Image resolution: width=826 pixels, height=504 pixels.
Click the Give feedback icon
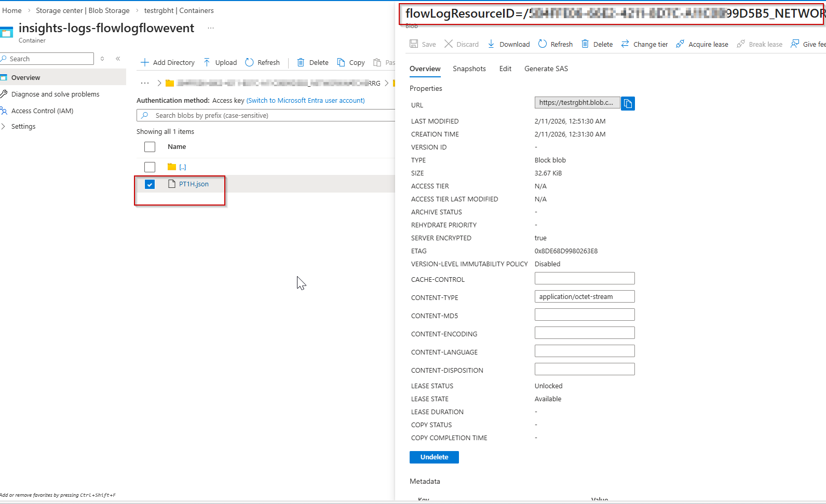click(795, 44)
